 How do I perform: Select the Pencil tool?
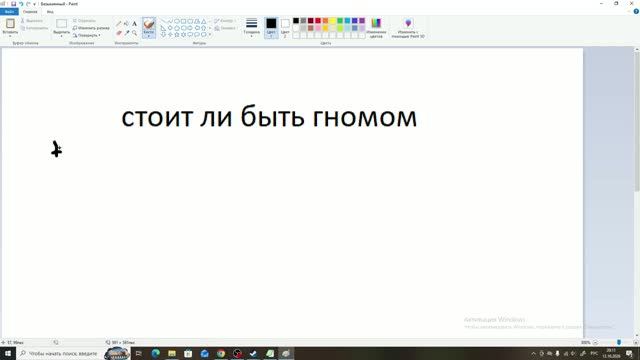coord(119,24)
